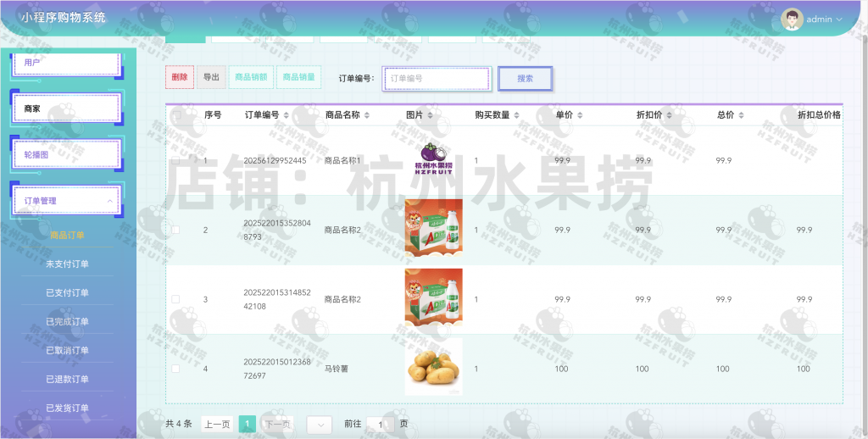
Task: Click the 删除 delete button
Action: [x=180, y=77]
